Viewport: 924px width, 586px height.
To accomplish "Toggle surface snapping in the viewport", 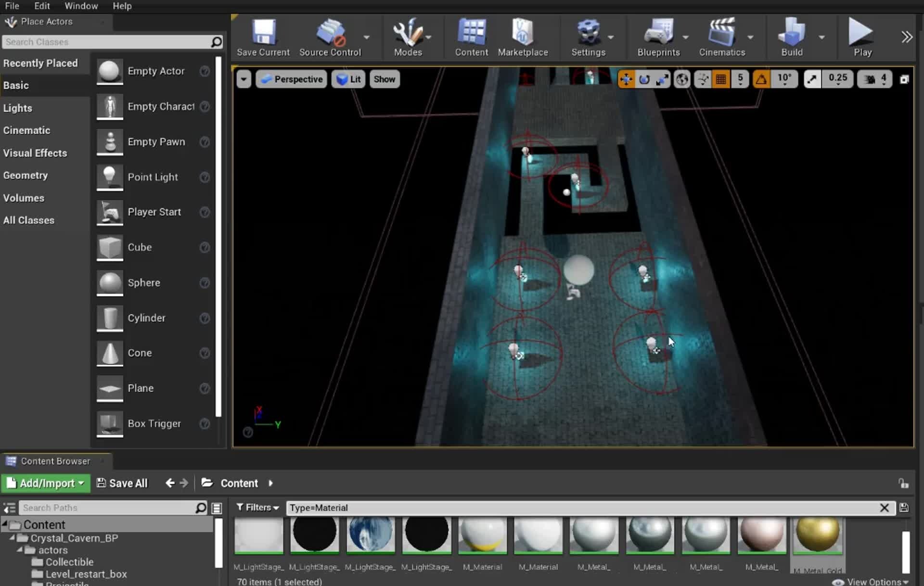I will [702, 79].
